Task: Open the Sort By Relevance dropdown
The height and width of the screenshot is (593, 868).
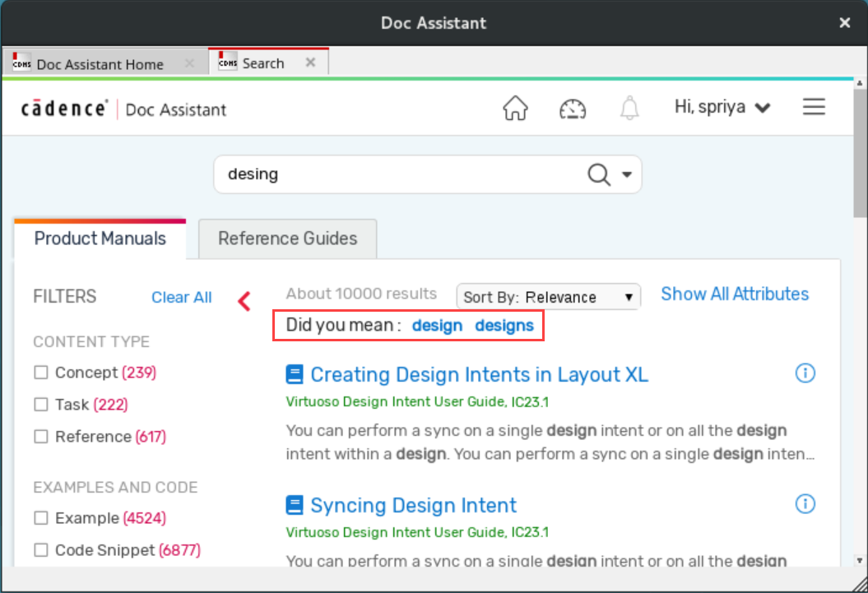Action: (x=548, y=297)
